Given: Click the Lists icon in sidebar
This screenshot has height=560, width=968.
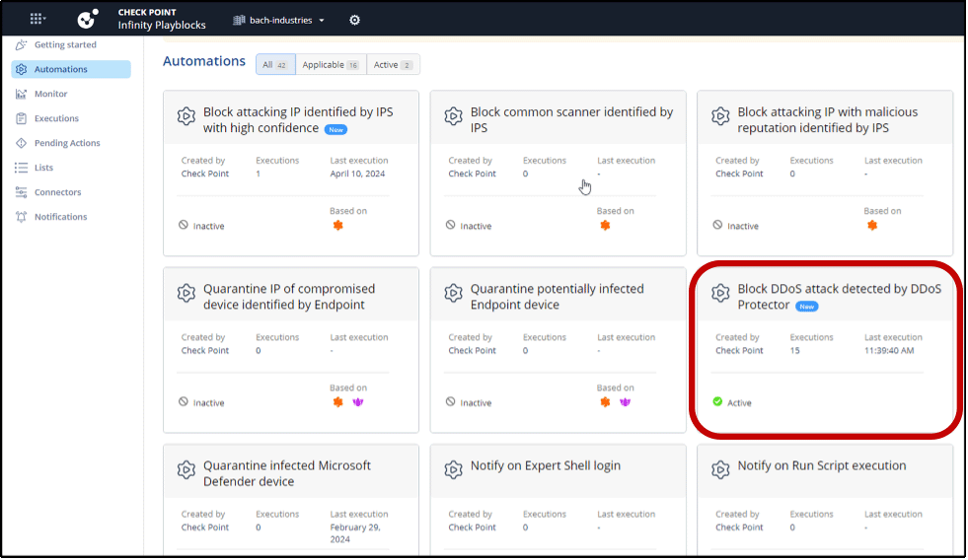Looking at the screenshot, I should point(22,168).
